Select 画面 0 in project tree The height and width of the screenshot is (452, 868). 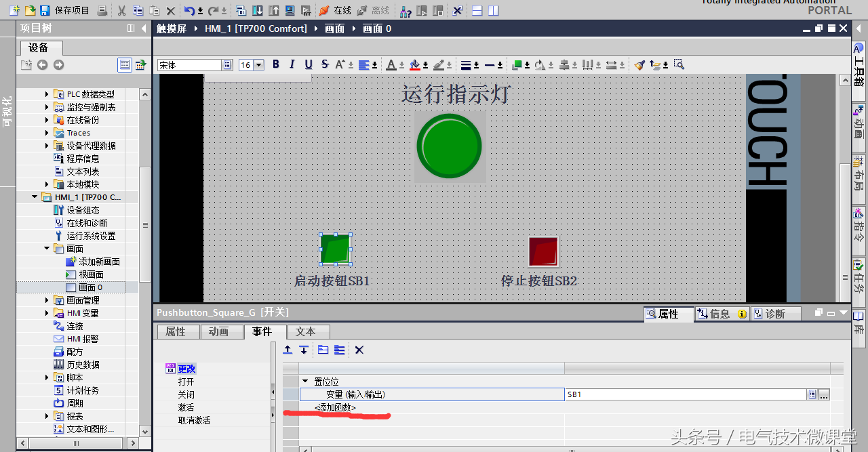(x=90, y=287)
